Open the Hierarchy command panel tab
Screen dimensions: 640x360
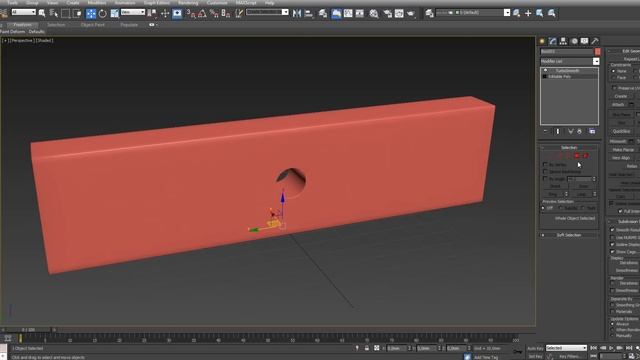[x=563, y=41]
